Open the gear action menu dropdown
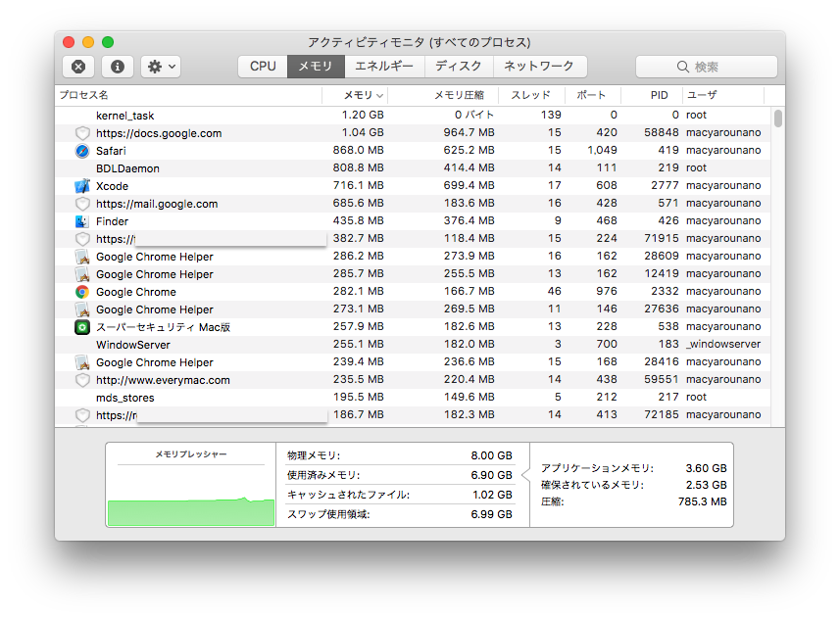The width and height of the screenshot is (840, 619). click(161, 67)
